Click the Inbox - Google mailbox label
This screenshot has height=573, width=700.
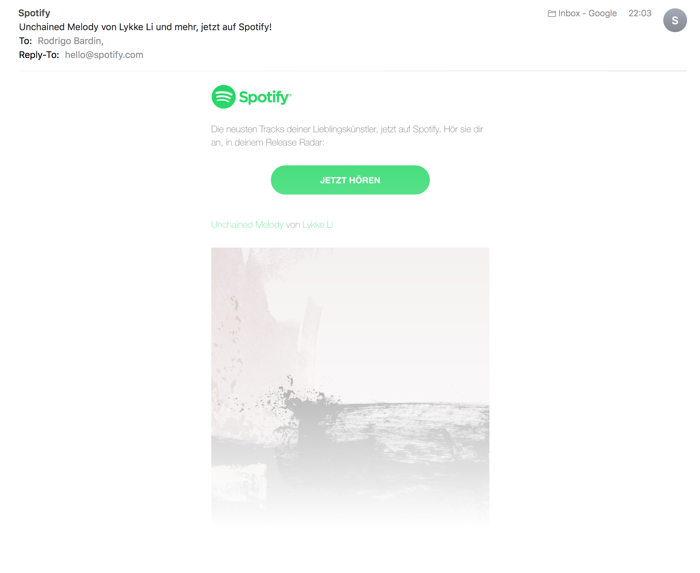coord(587,13)
